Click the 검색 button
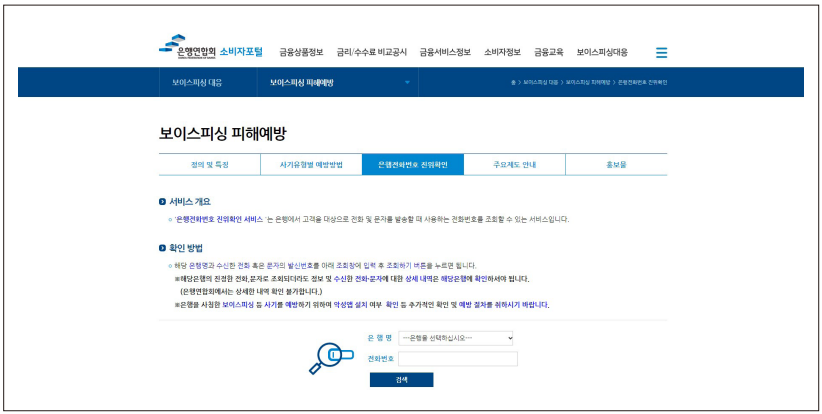 pyautogui.click(x=402, y=379)
